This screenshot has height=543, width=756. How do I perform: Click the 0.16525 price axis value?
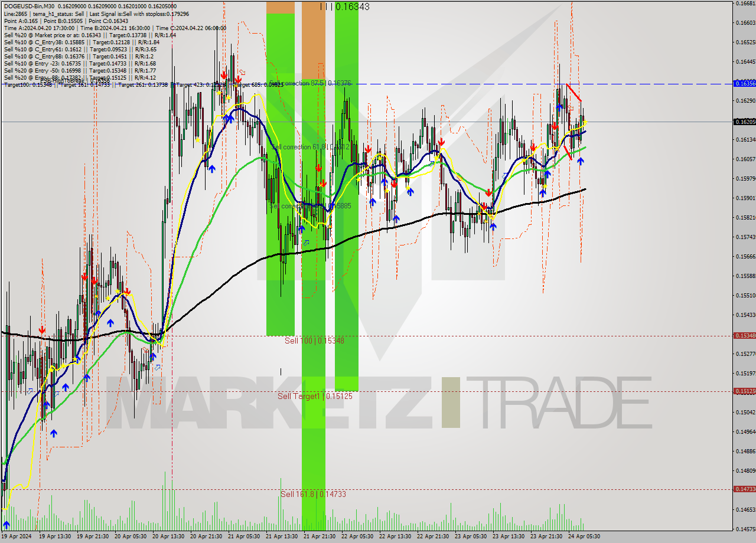pyautogui.click(x=745, y=42)
